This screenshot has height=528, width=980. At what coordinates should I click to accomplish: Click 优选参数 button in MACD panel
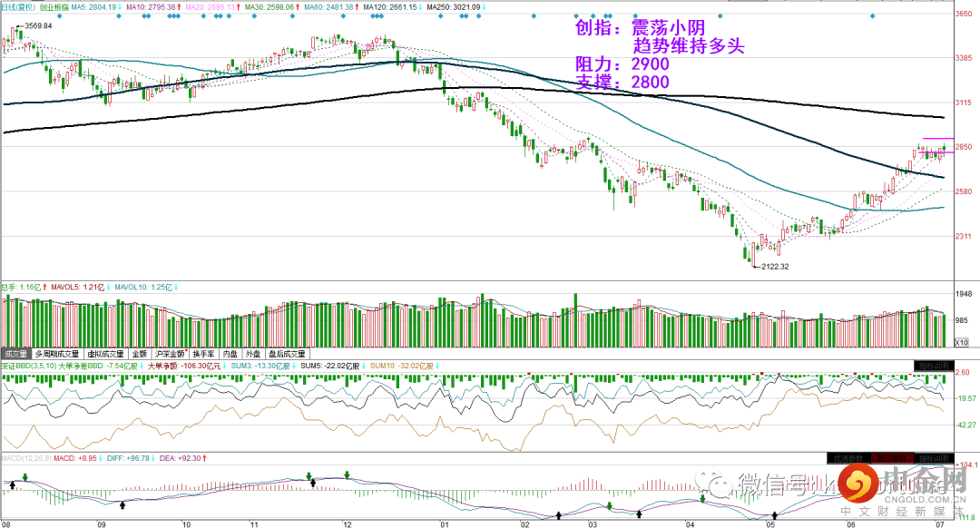point(848,458)
